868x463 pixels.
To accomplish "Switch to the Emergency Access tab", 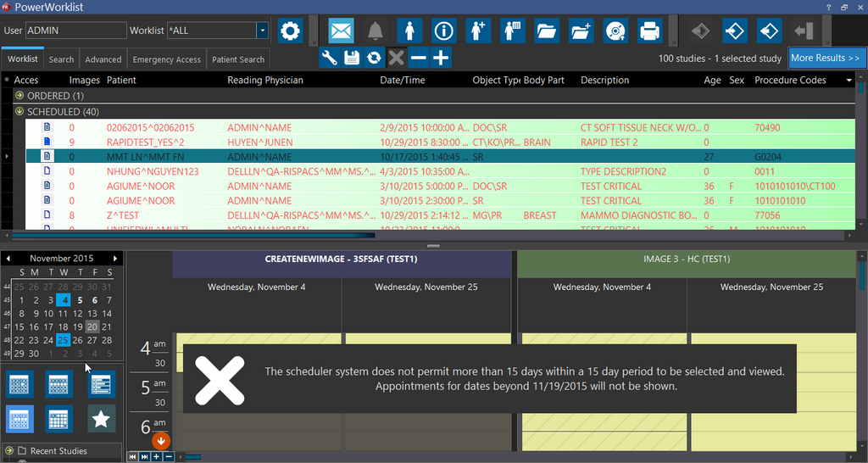I will point(166,59).
